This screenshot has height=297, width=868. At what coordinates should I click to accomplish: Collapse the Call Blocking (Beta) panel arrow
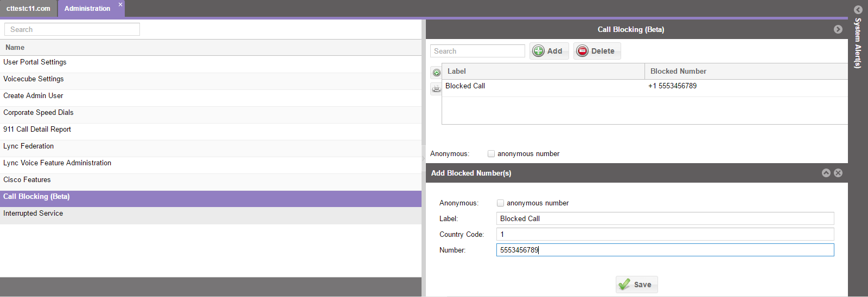click(x=838, y=29)
